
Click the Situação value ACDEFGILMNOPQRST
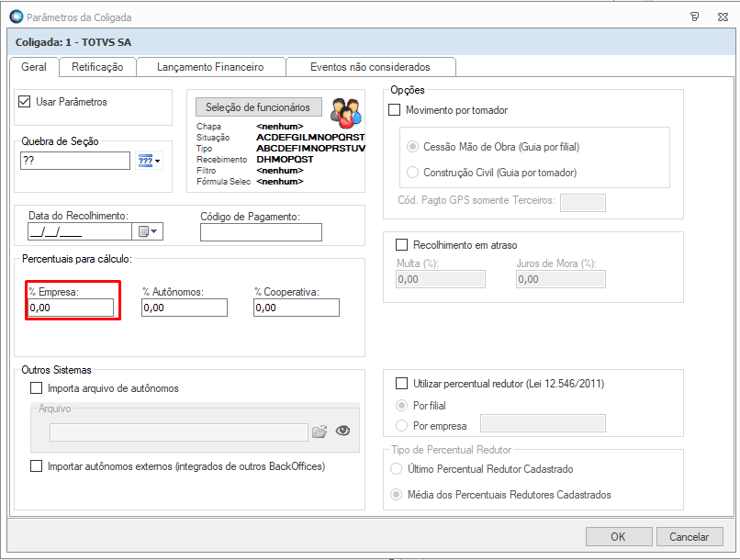[x=310, y=138]
